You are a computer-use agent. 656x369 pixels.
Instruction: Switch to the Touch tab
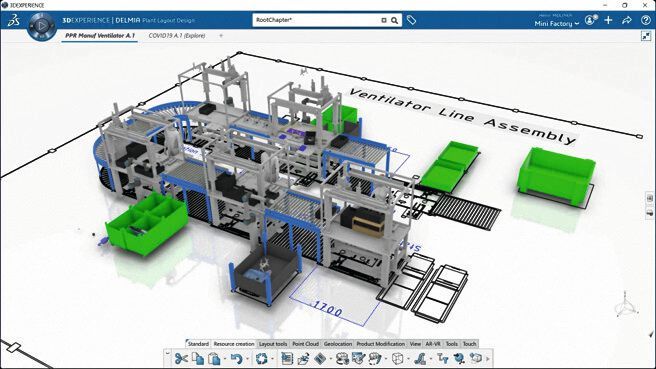click(469, 344)
